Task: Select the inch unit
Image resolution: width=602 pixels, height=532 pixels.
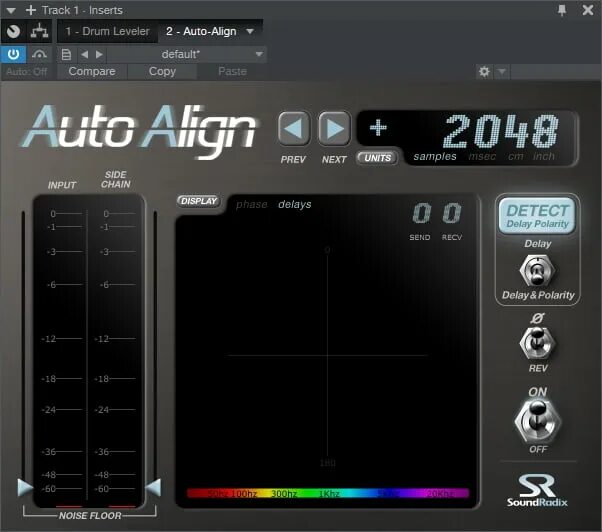Action: tap(544, 157)
